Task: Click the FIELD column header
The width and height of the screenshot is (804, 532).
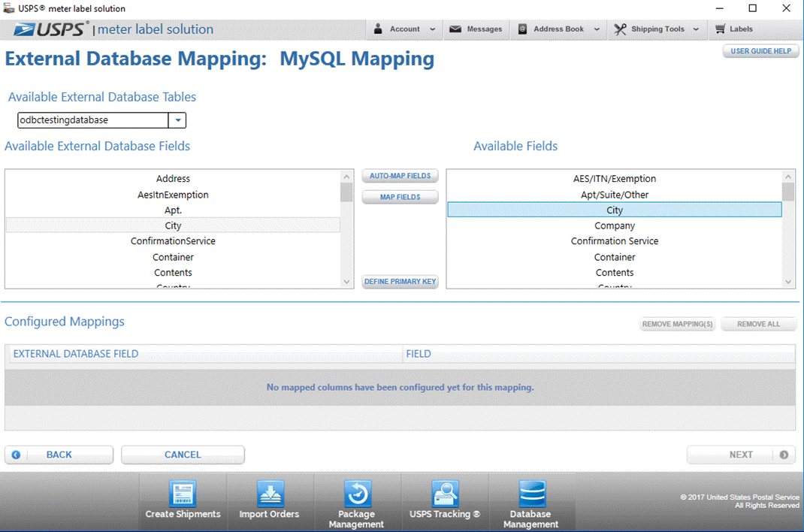Action: 599,354
